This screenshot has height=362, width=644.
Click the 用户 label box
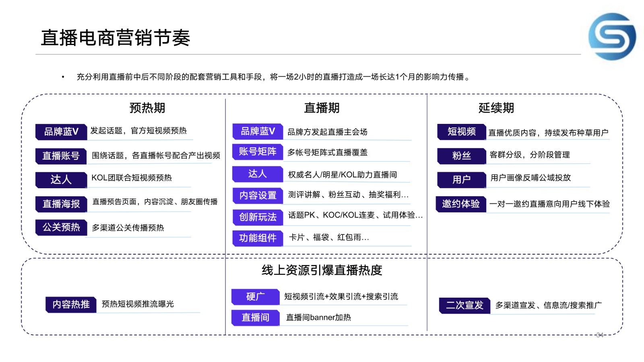coord(462,180)
